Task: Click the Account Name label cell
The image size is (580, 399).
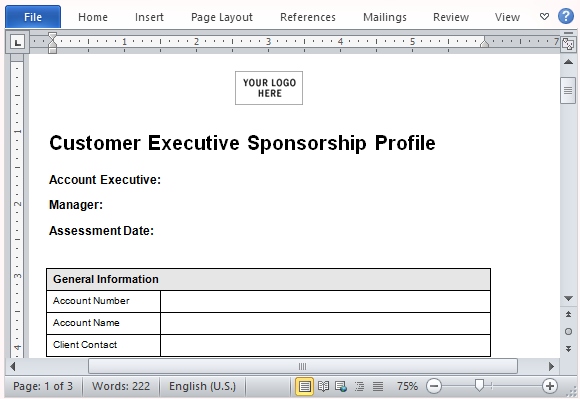Action: [x=104, y=323]
